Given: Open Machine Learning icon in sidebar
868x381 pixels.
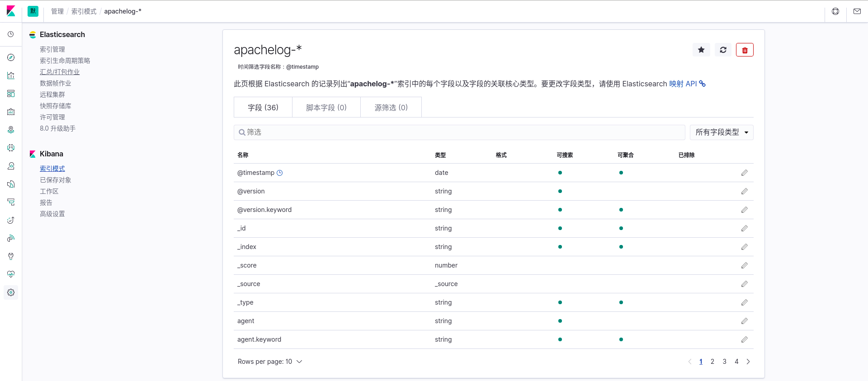Looking at the screenshot, I should click(x=11, y=148).
